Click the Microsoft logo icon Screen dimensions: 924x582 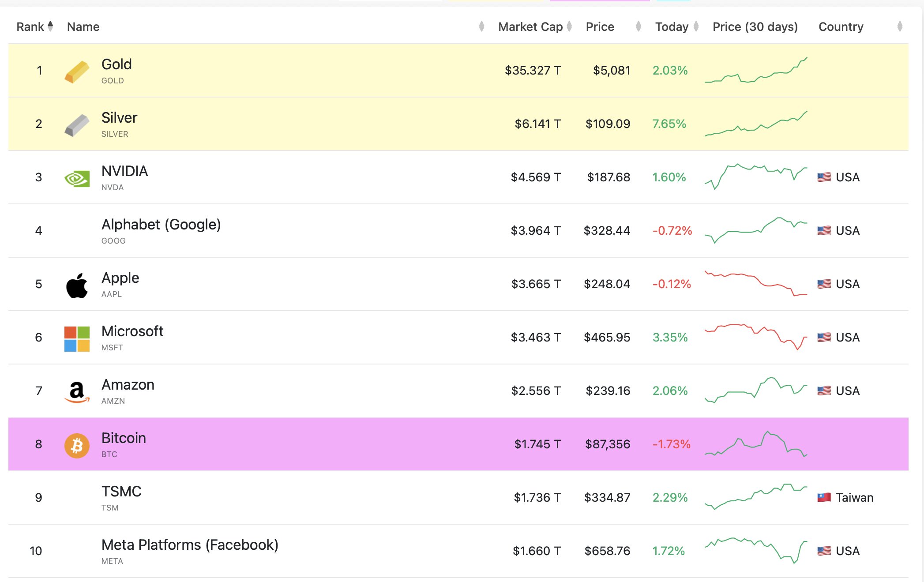click(77, 338)
